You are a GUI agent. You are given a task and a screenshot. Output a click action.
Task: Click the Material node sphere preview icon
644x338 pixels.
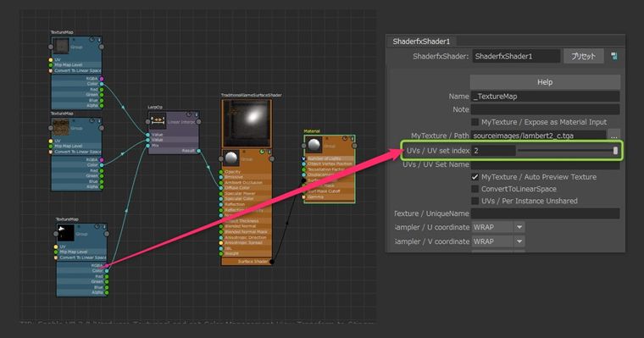[x=314, y=145]
